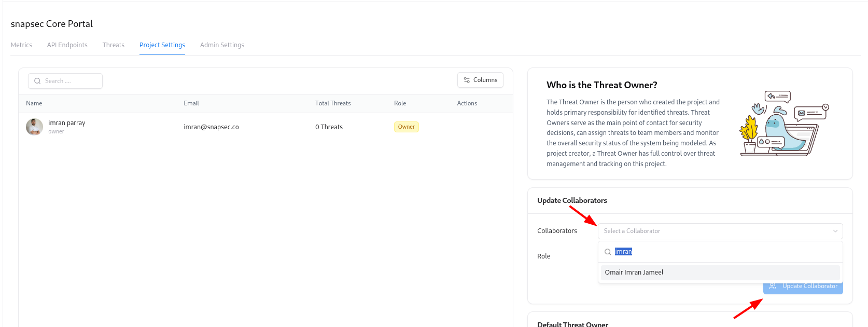Open the Select a Collaborator dropdown
The image size is (868, 327).
[x=720, y=231]
